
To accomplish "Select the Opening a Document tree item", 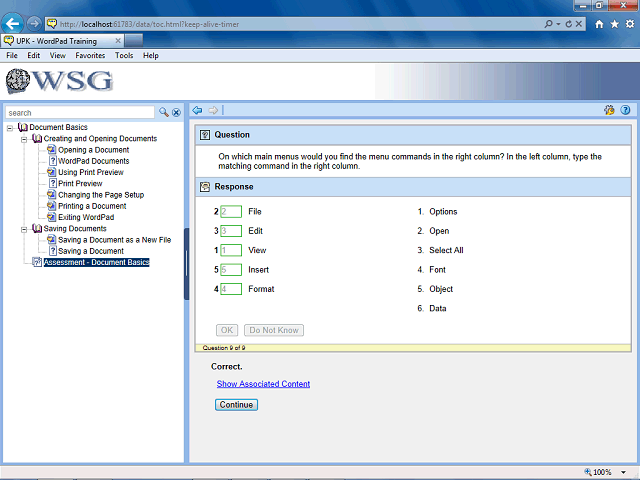I will [93, 150].
